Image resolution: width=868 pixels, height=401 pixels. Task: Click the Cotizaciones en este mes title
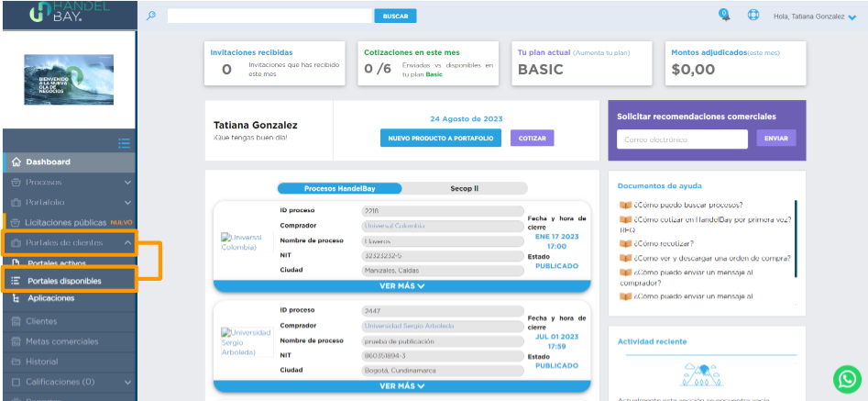coord(412,52)
